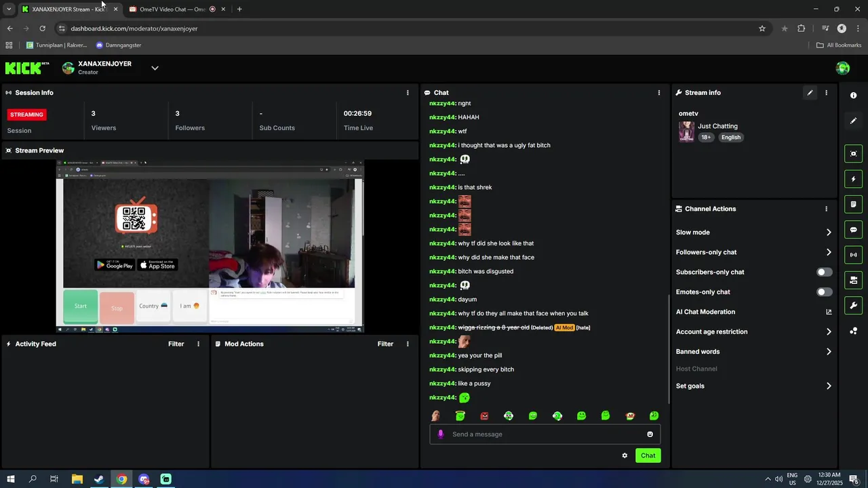Click the three-dots cluster icon at sidebar bottom
The image size is (868, 488).
click(853, 331)
